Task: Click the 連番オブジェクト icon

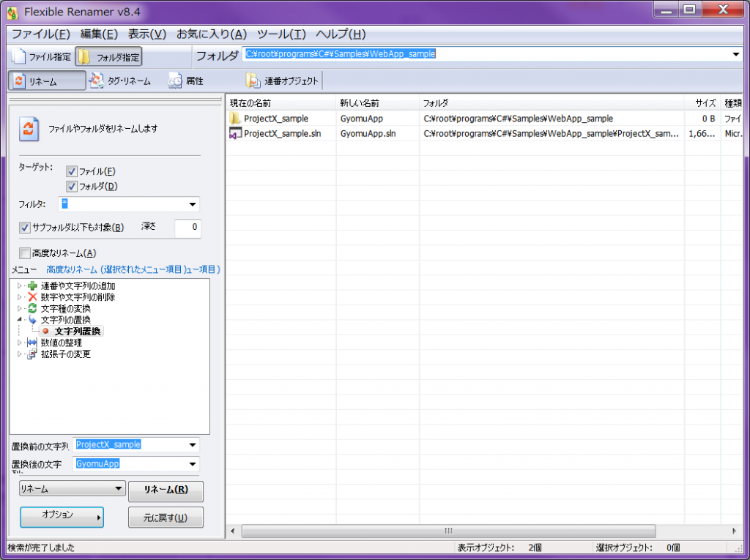Action: tap(253, 81)
